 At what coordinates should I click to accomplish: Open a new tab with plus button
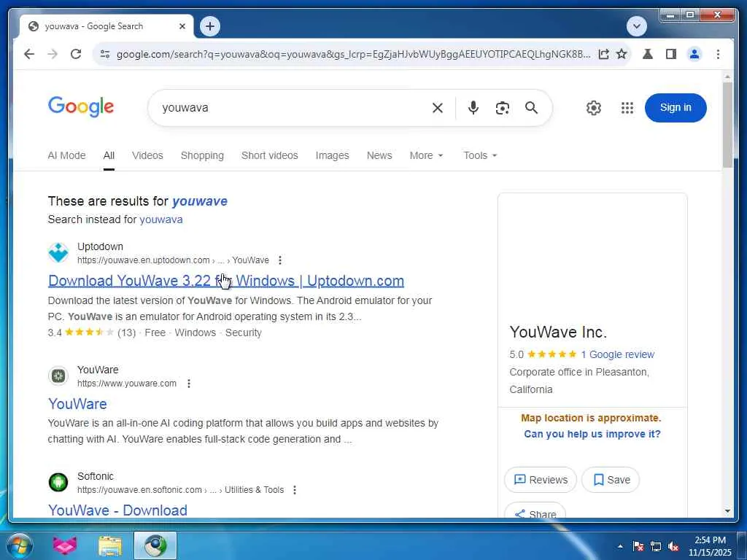pyautogui.click(x=210, y=26)
